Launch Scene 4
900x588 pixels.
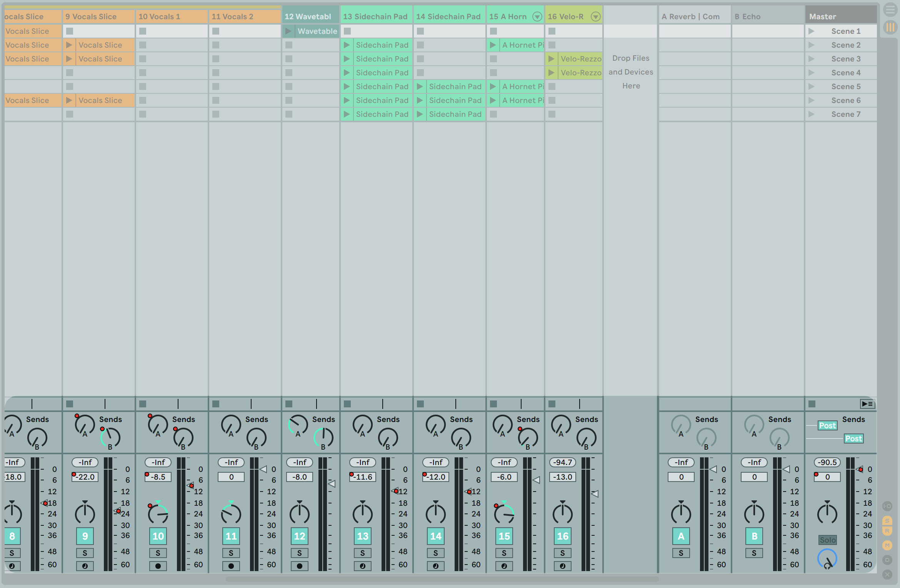pos(812,73)
